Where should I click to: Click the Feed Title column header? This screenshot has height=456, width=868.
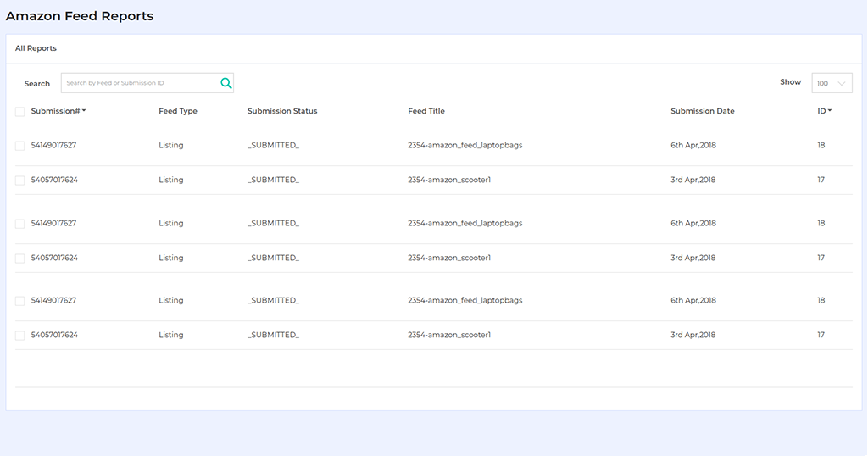(426, 111)
